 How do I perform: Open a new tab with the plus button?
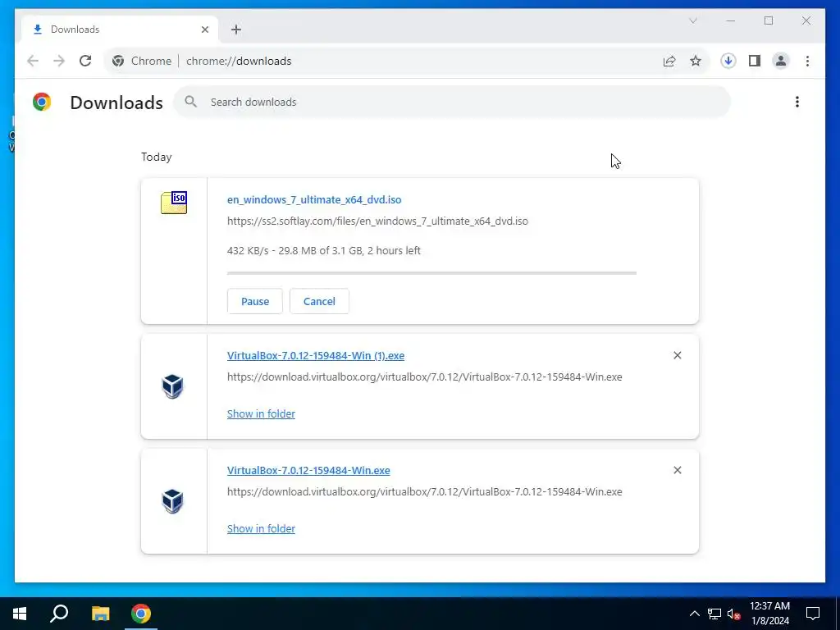tap(236, 30)
